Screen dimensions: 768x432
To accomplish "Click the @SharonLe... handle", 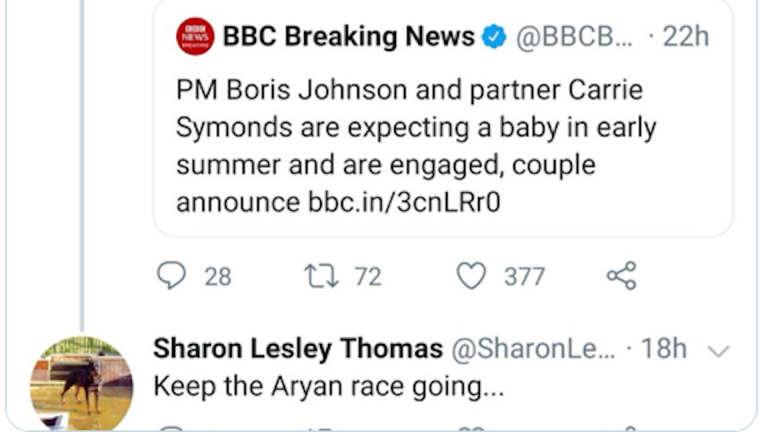I will point(534,348).
